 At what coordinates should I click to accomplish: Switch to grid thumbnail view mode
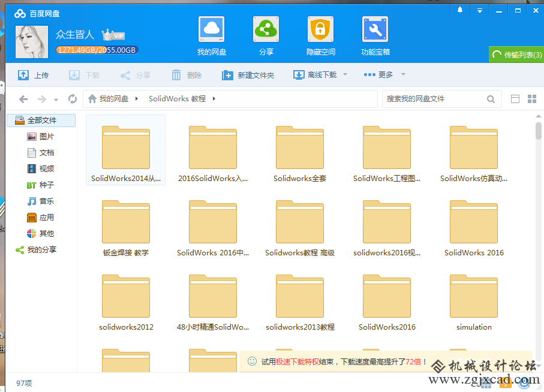(532, 99)
